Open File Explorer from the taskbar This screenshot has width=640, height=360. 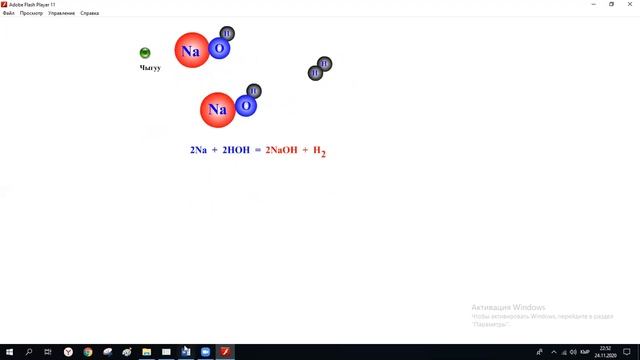tap(147, 352)
